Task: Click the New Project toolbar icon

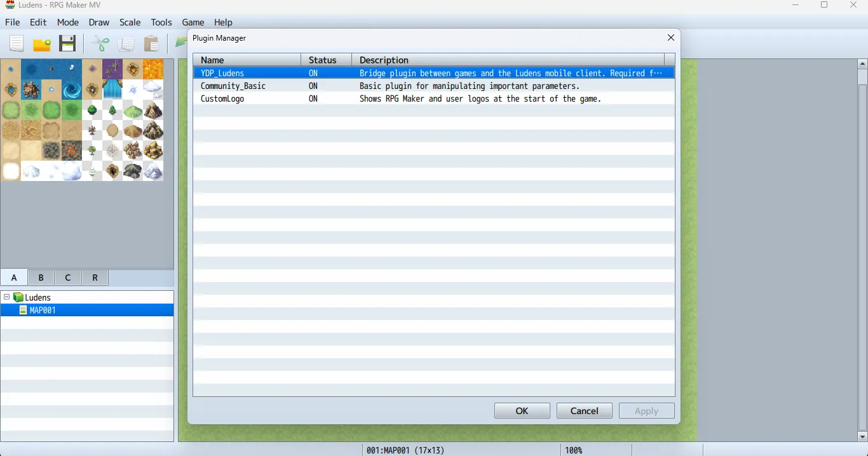Action: tap(17, 44)
